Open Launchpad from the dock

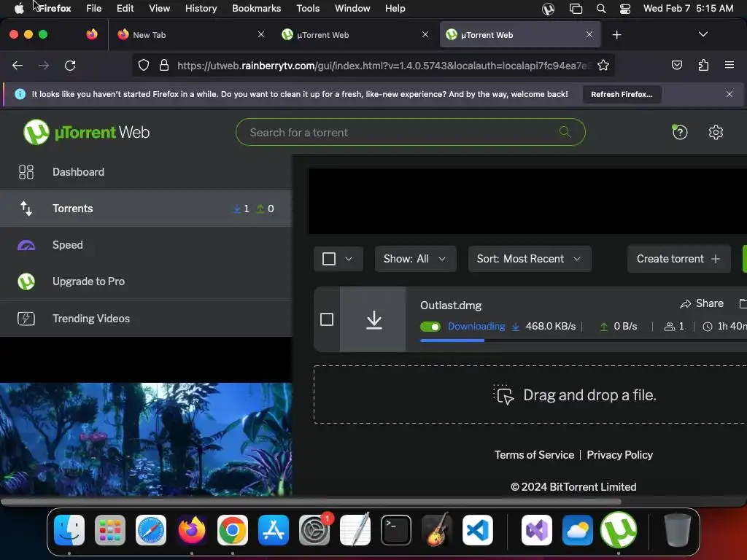pos(110,530)
